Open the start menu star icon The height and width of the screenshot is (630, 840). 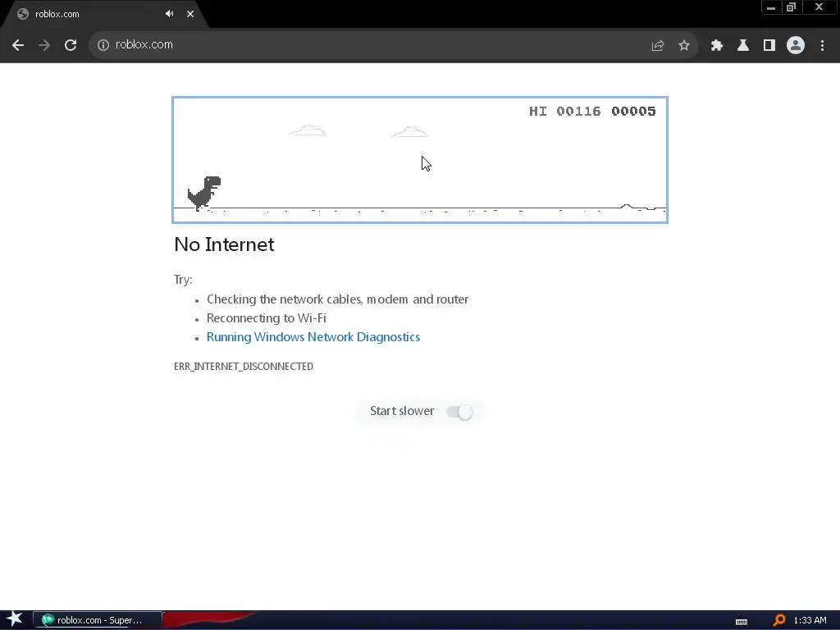[15, 619]
